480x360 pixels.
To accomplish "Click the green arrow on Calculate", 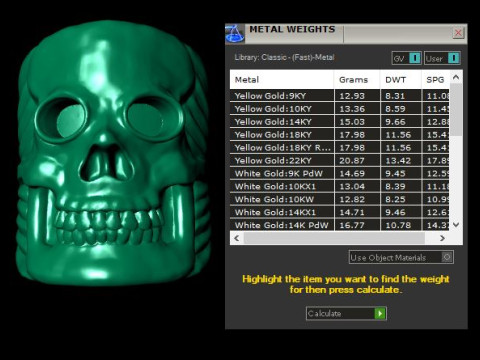I will click(380, 313).
